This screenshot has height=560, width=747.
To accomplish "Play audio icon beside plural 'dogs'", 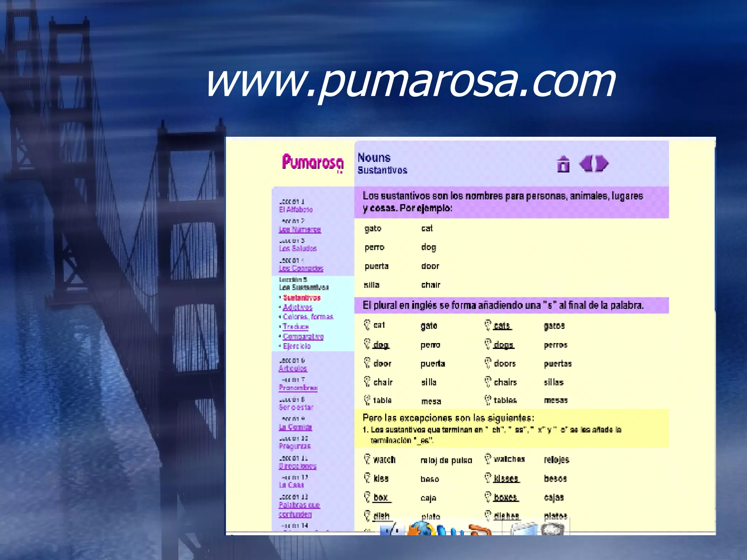I will 488,344.
